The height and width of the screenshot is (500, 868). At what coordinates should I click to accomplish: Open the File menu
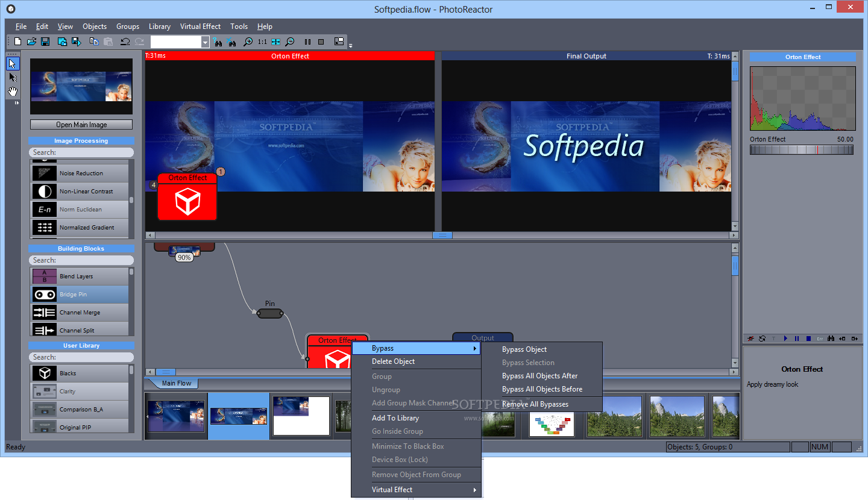21,27
